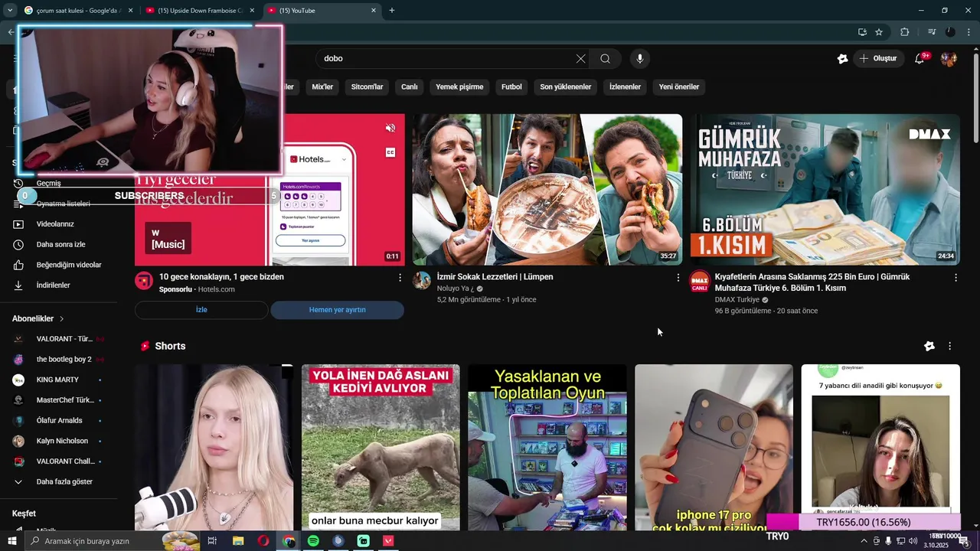Click the İzle button on the ad

(x=201, y=310)
